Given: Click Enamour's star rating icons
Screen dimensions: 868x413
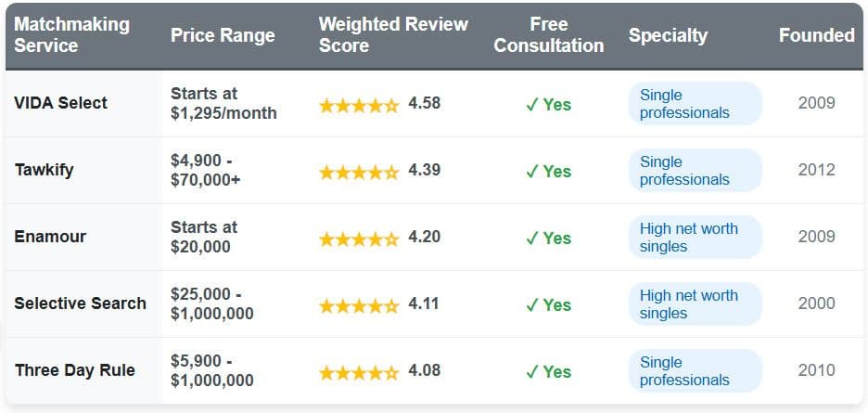Looking at the screenshot, I should coord(359,239).
